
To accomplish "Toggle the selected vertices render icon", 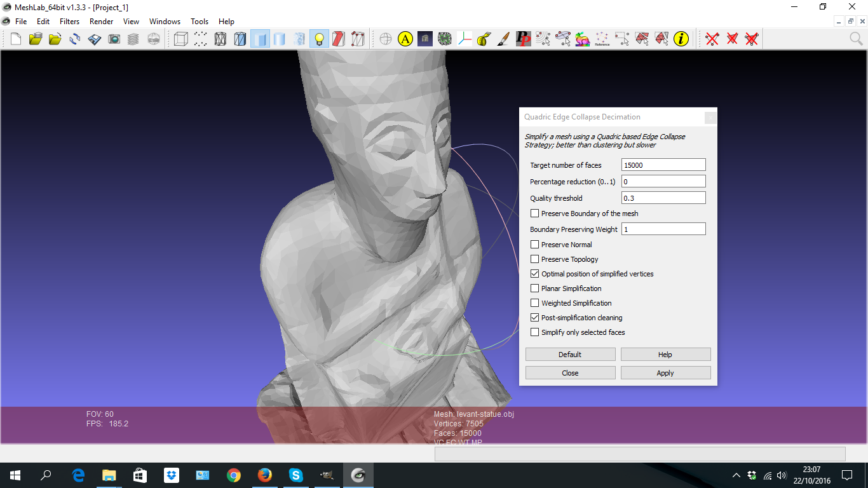I will click(358, 39).
